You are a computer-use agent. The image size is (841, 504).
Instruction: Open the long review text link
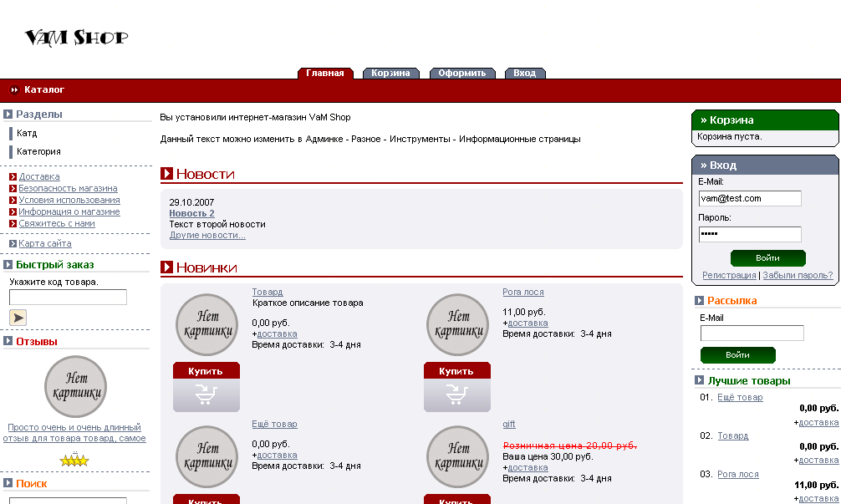[74, 433]
